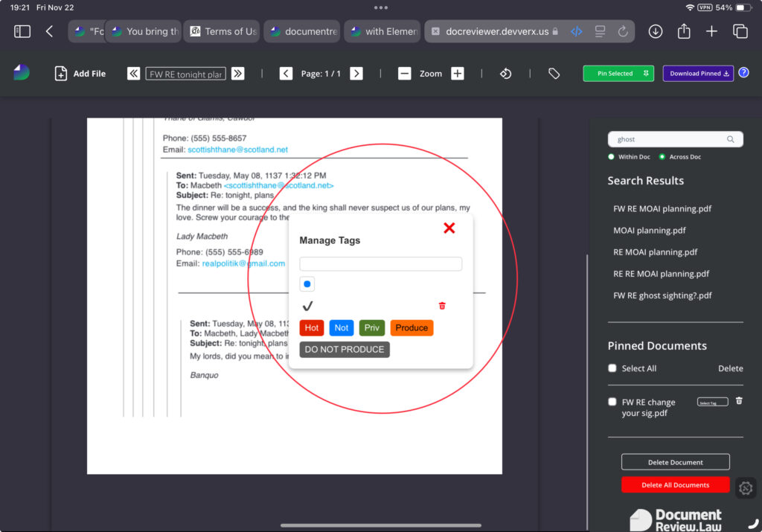Click the rotate document icon
The height and width of the screenshot is (532, 762).
pos(505,74)
